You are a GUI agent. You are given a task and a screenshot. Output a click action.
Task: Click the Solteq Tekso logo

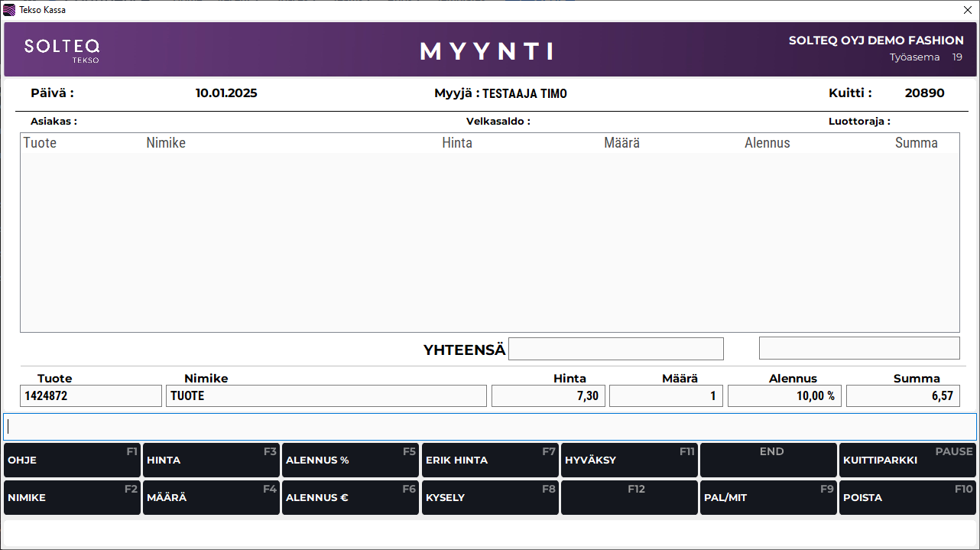[x=62, y=50]
